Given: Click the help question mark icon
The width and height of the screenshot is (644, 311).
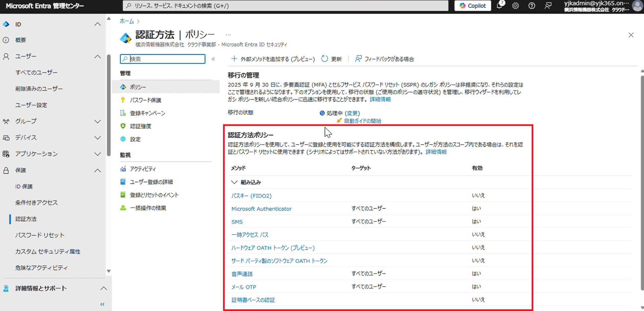Looking at the screenshot, I should [532, 6].
